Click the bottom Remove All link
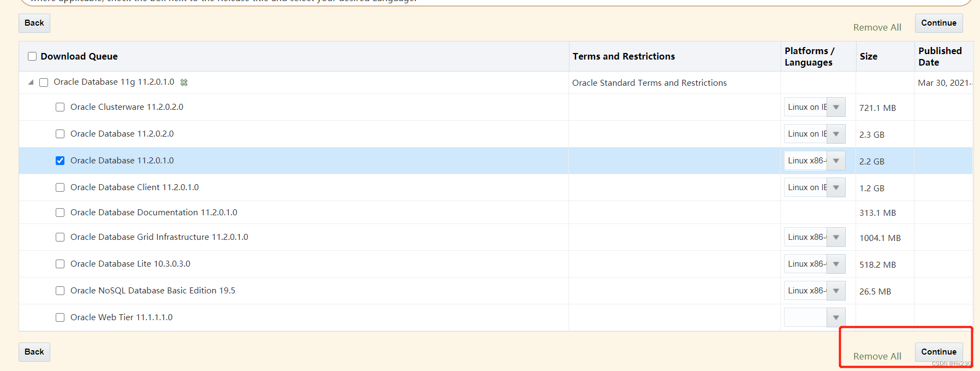Image resolution: width=980 pixels, height=371 pixels. point(877,356)
